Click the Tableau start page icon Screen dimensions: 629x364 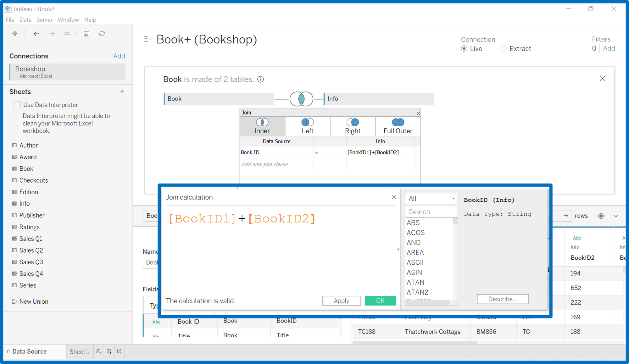pyautogui.click(x=14, y=34)
